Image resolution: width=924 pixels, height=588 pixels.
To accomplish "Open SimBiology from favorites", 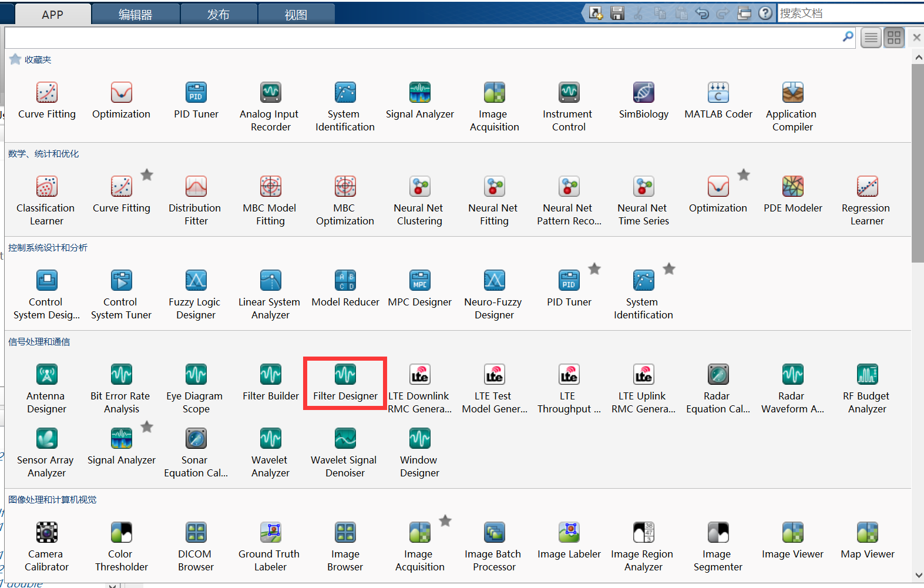I will [x=644, y=101].
